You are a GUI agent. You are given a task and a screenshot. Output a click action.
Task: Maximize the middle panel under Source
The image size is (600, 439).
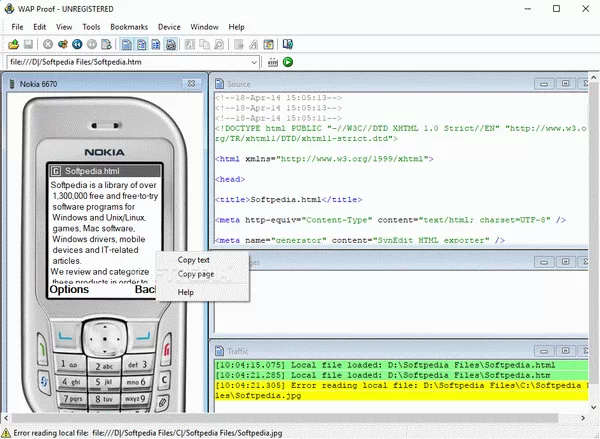coord(565,262)
